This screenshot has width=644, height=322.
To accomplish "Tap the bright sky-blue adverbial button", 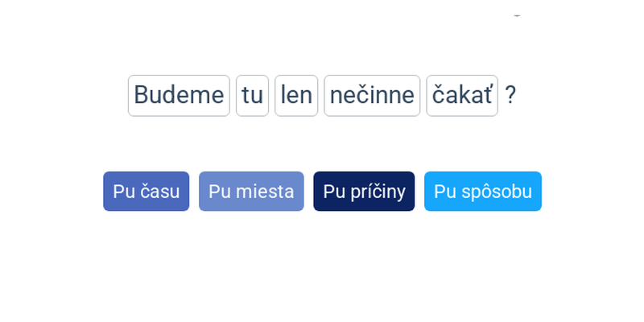I will tap(483, 192).
